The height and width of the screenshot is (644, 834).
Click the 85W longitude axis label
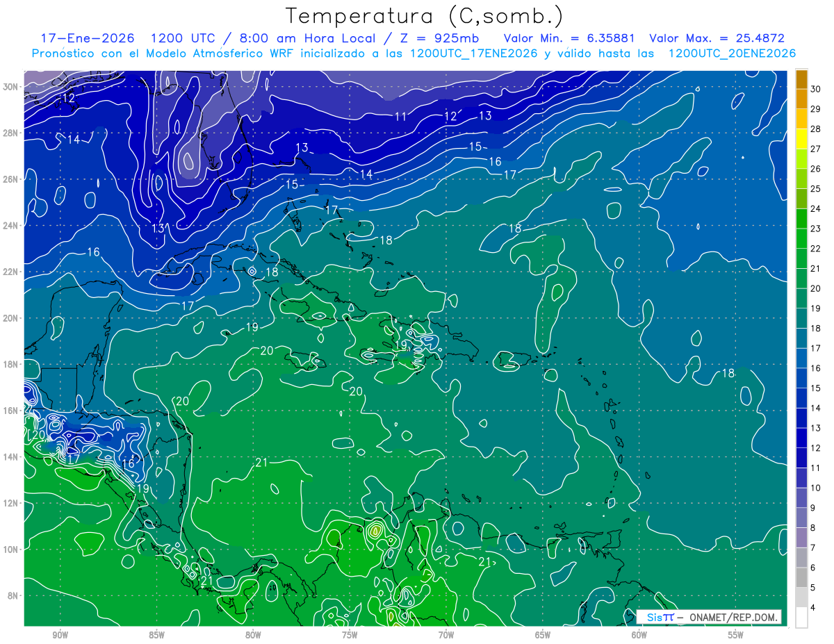tap(156, 635)
